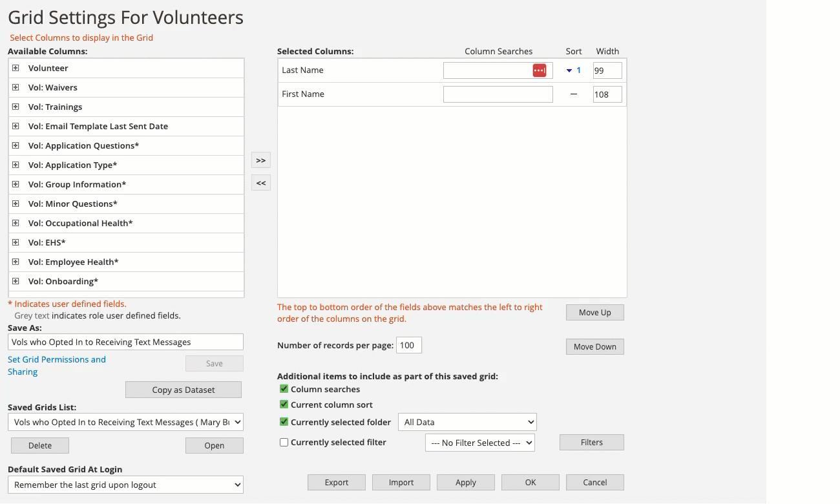Click the Copy as Dataset button

tap(184, 390)
